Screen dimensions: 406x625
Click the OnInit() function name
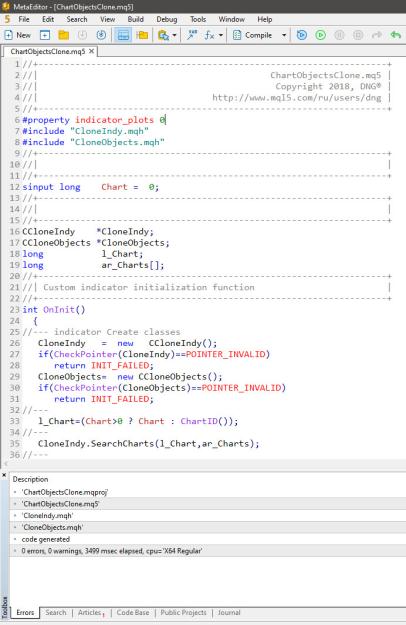point(64,310)
